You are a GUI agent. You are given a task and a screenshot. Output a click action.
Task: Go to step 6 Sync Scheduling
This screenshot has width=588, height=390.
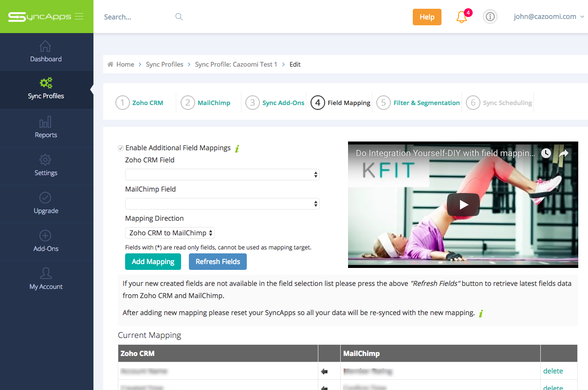click(499, 103)
